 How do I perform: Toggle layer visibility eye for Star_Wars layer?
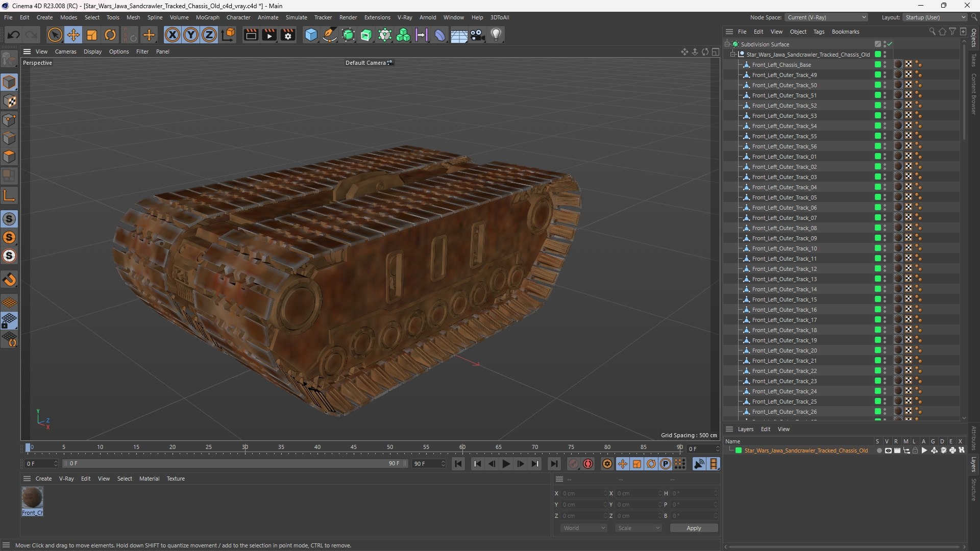pyautogui.click(x=888, y=450)
